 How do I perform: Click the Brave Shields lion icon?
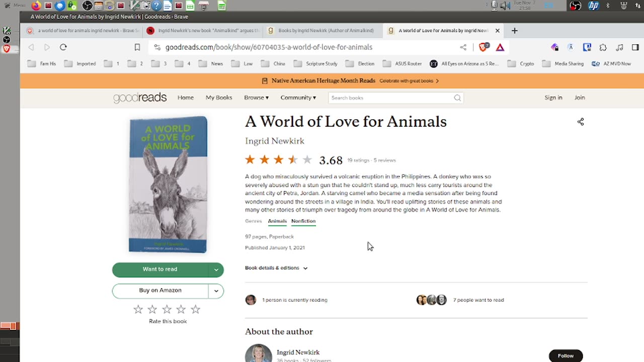484,47
